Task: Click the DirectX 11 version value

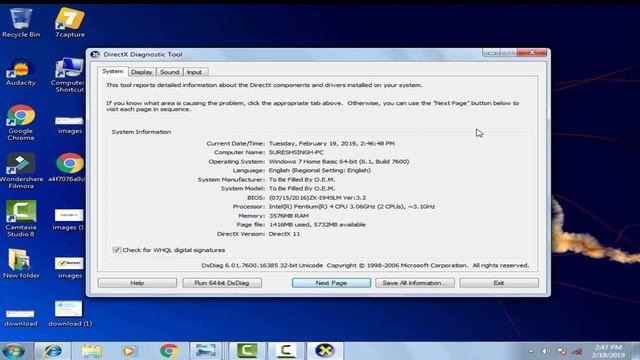Action: tap(284, 234)
